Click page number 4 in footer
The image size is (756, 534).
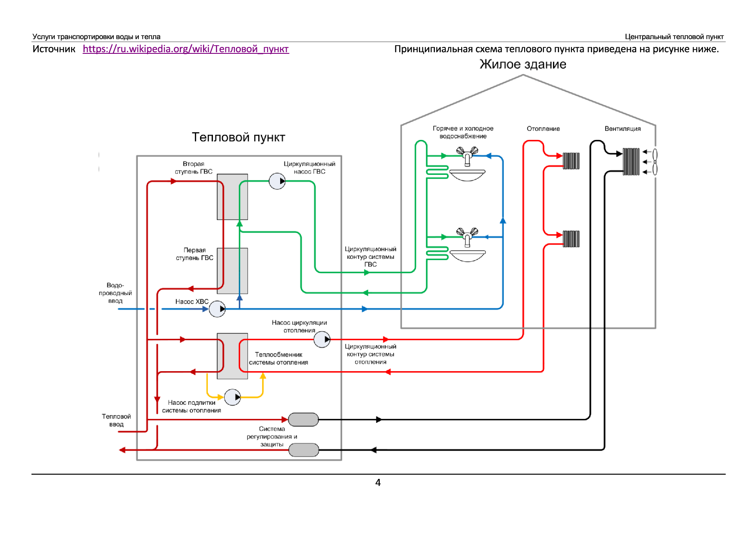378,483
